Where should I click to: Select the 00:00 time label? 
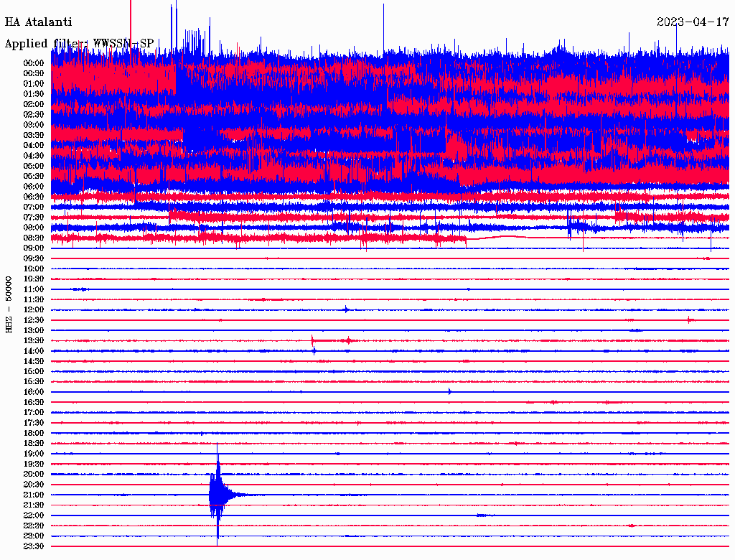tap(34, 63)
